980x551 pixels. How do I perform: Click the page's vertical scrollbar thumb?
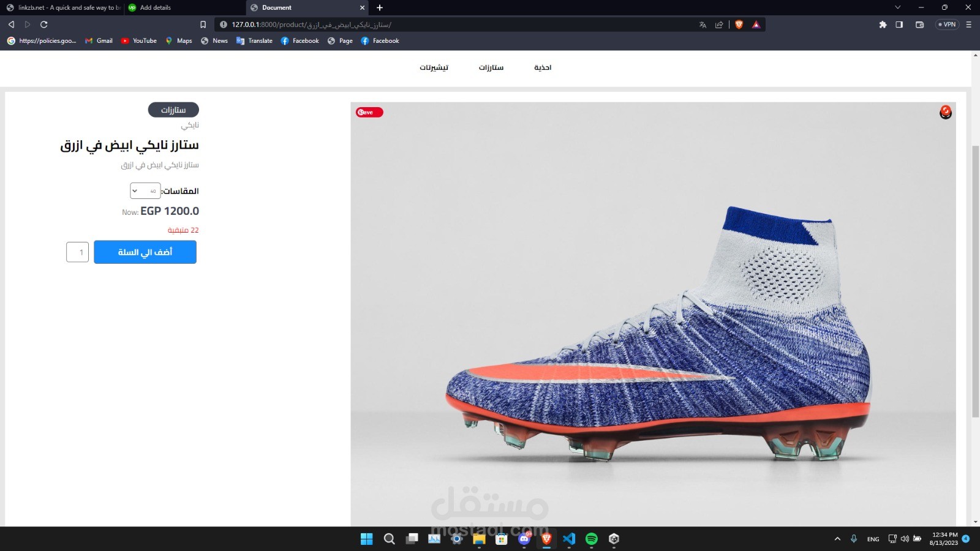click(x=975, y=282)
